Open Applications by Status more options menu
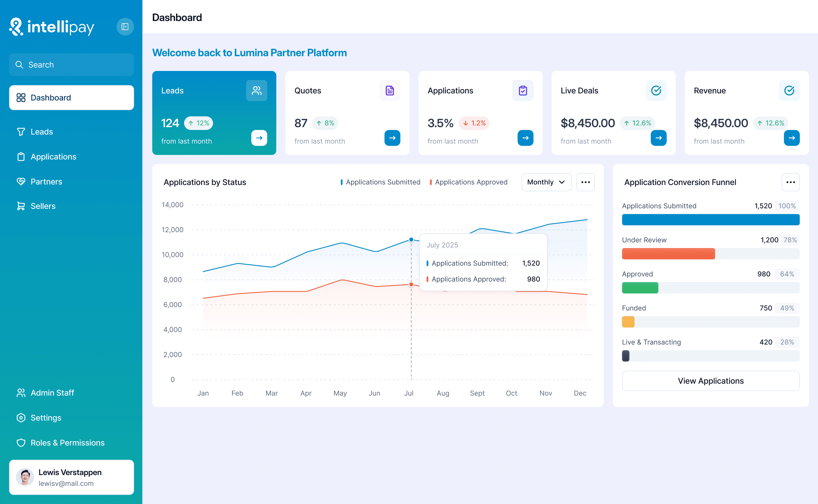This screenshot has width=818, height=504. 585,182
